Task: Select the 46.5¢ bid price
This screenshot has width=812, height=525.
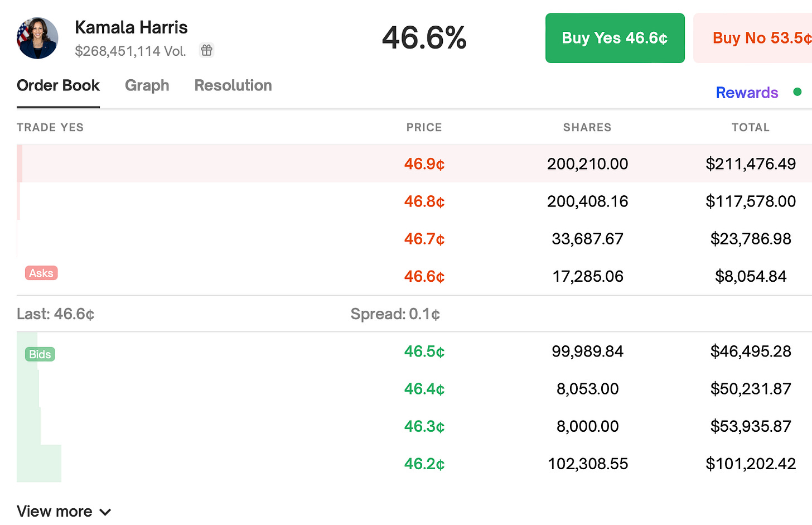Action: pos(424,351)
